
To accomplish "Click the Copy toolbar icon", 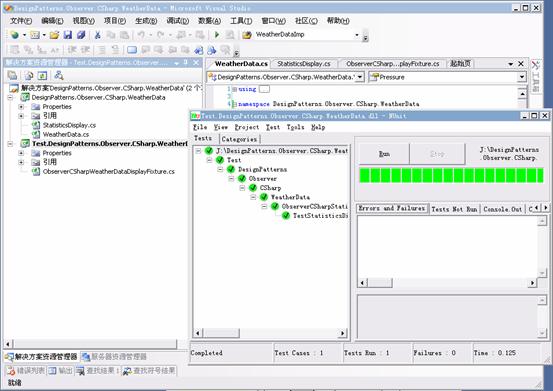I will (x=111, y=35).
